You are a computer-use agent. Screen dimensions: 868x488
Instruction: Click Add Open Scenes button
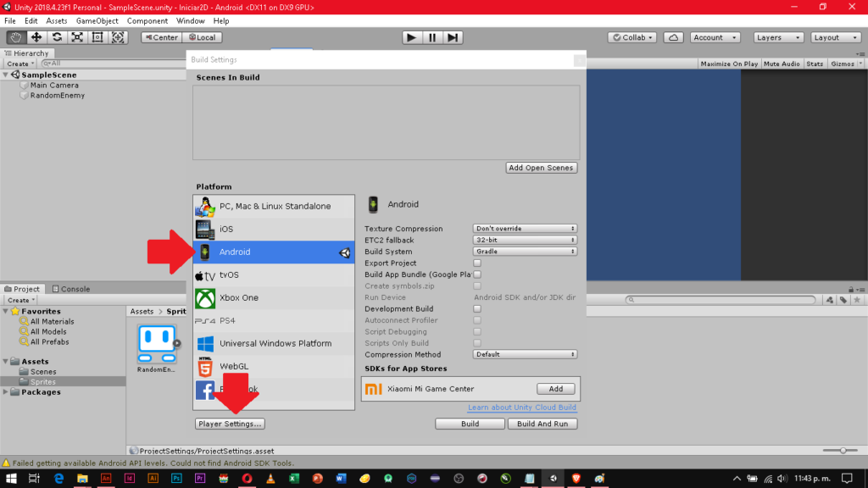pyautogui.click(x=542, y=168)
